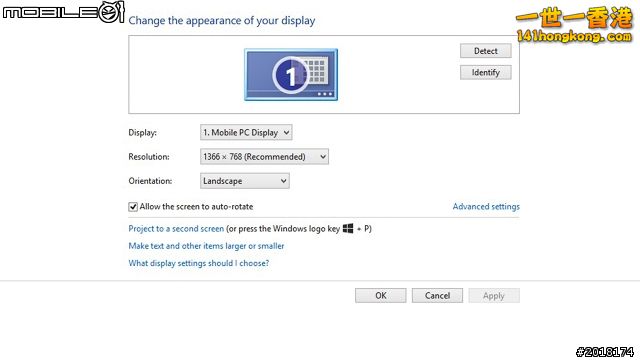Click the Display: label text

click(x=142, y=133)
